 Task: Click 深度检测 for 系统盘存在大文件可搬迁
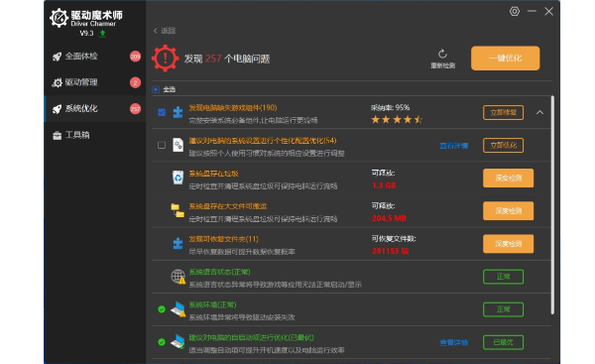tap(508, 211)
